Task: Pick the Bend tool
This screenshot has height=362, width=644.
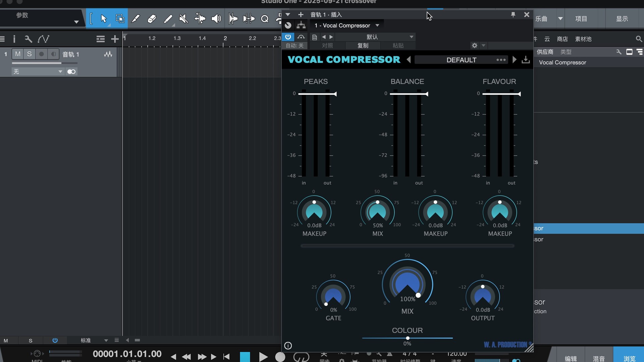Action: [200, 18]
